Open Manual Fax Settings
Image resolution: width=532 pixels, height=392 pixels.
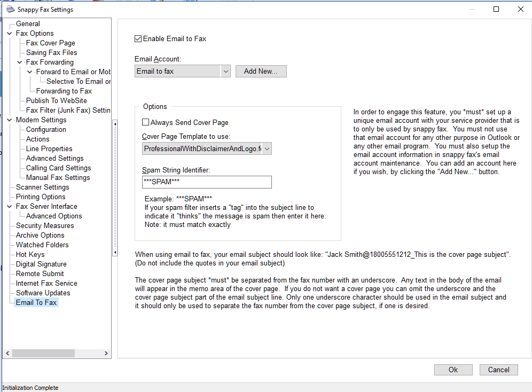pos(58,178)
